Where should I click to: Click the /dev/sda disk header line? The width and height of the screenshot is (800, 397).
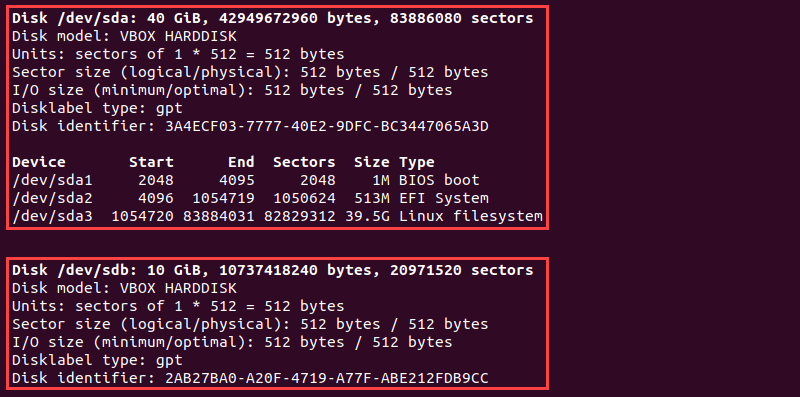click(272, 18)
